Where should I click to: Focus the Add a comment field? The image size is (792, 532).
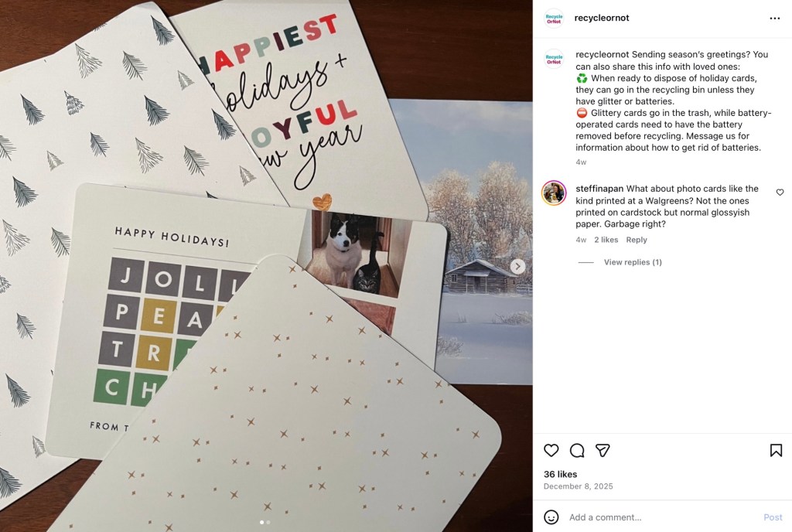[662, 517]
